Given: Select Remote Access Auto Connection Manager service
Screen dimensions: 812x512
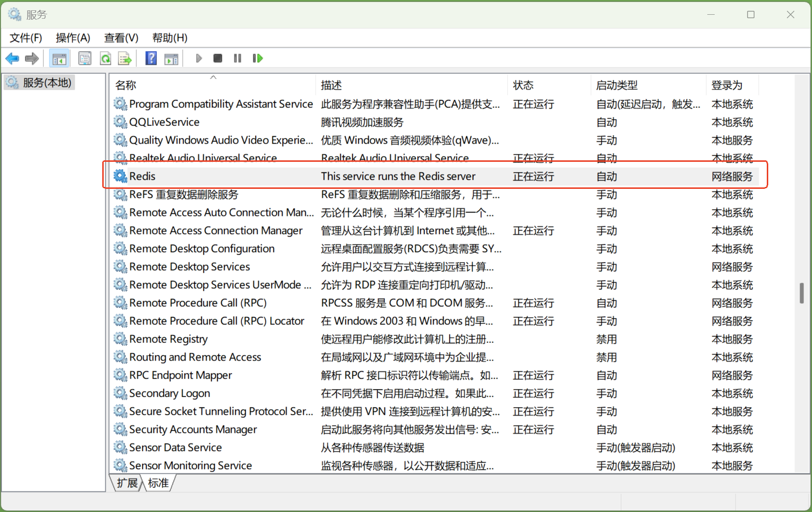Looking at the screenshot, I should pos(221,212).
